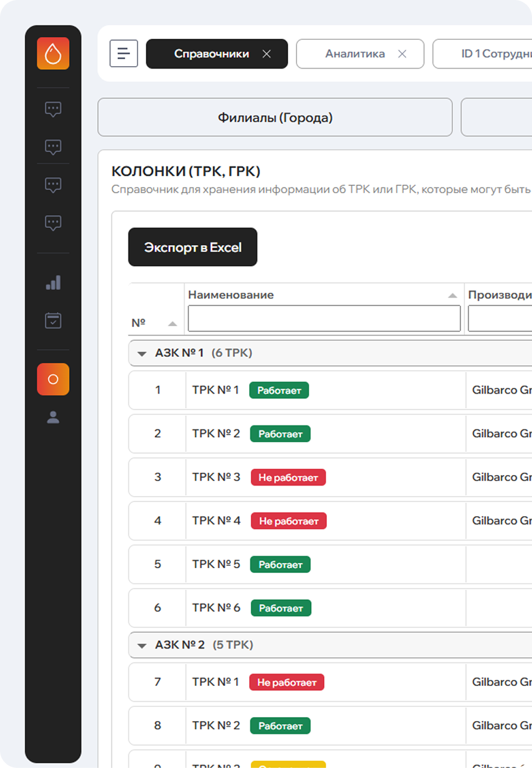Open the hamburger menu in the top bar

click(x=124, y=54)
